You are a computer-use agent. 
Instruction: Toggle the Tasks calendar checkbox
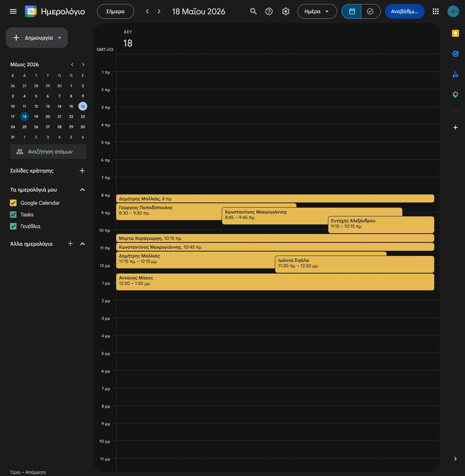pos(13,215)
